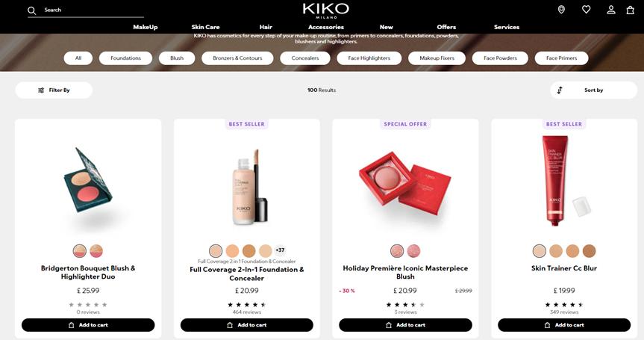The image size is (644, 340).
Task: Click the KIKO Milano logo
Action: 325,10
